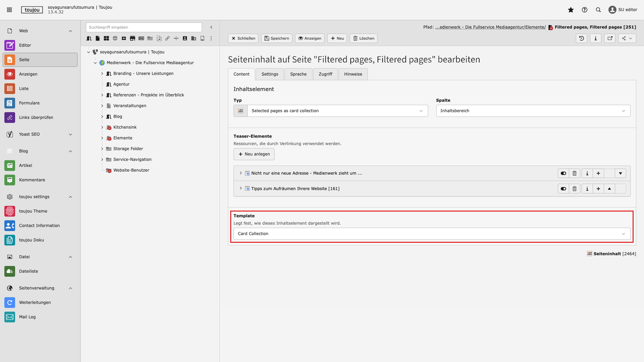Click the page tree search field
The image size is (644, 362).
pyautogui.click(x=144, y=27)
